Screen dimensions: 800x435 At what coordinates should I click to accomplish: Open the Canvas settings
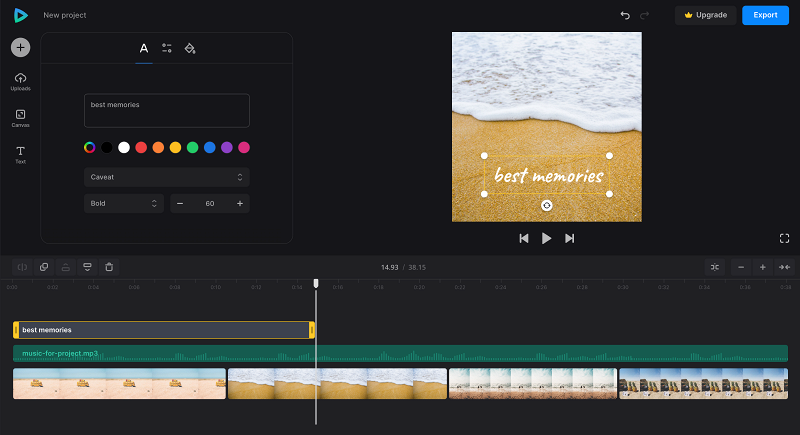[x=20, y=118]
